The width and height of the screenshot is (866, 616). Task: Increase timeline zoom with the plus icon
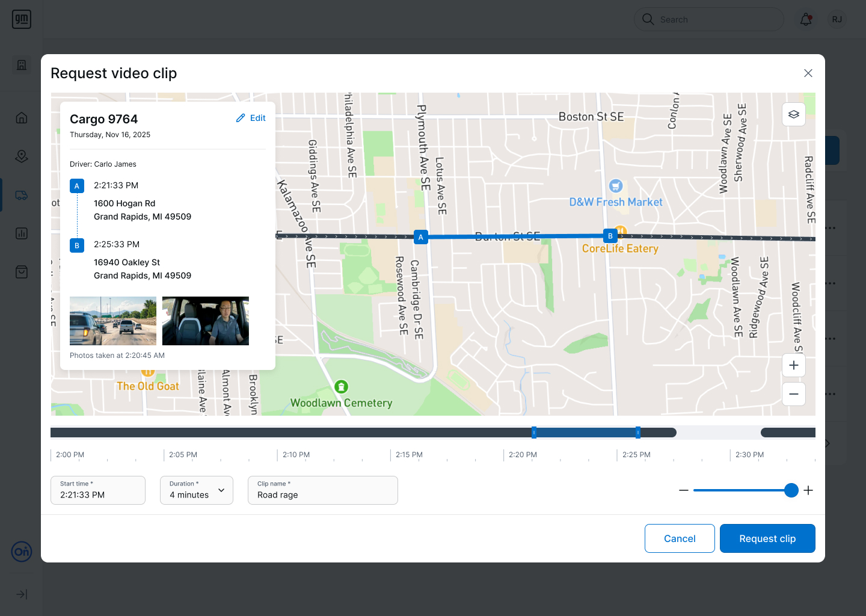[x=808, y=490]
